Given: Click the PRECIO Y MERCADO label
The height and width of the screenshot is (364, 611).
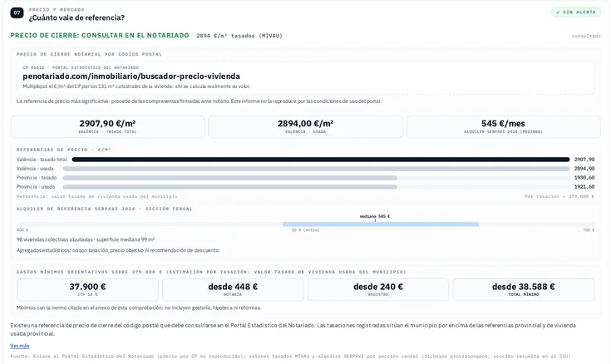Looking at the screenshot, I should click(57, 9).
